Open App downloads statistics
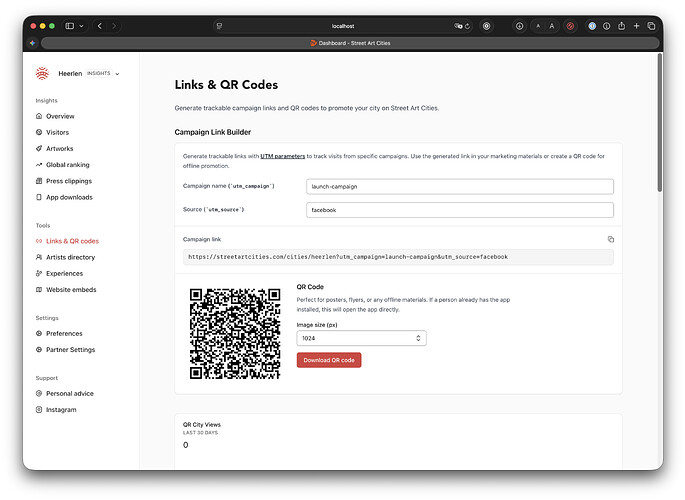Screen dimensions: 685x500 (x=69, y=197)
